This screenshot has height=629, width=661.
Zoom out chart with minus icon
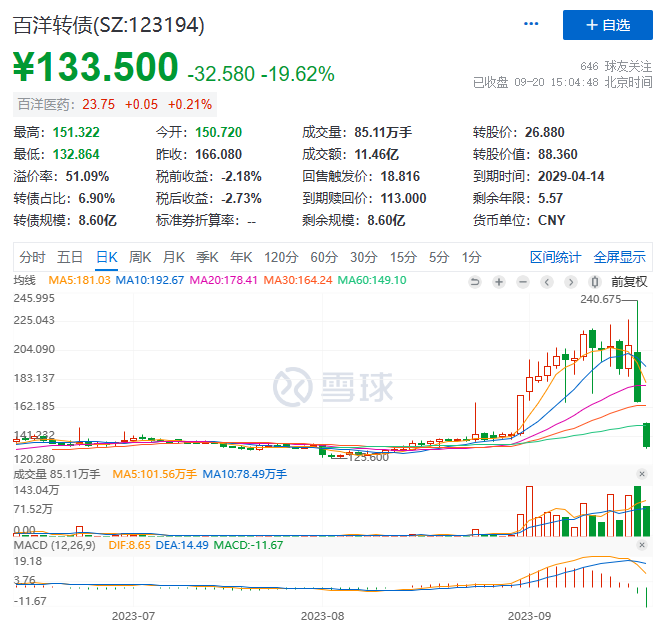(523, 282)
